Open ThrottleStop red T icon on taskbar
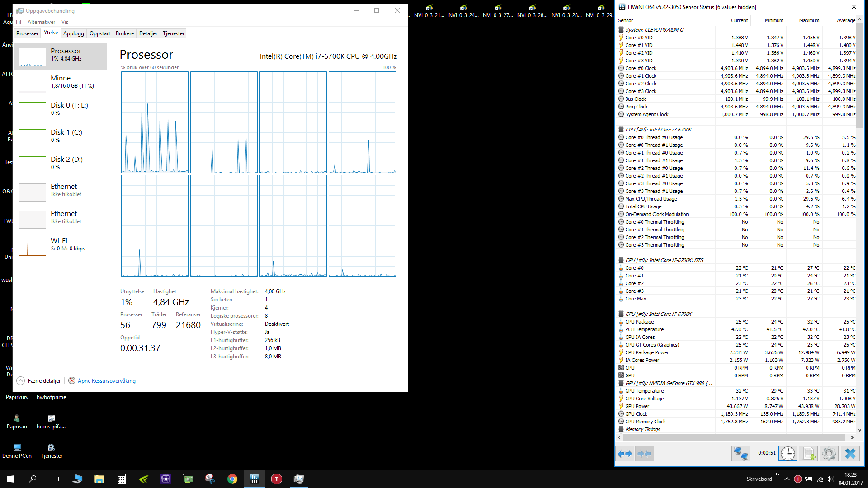 tap(277, 479)
